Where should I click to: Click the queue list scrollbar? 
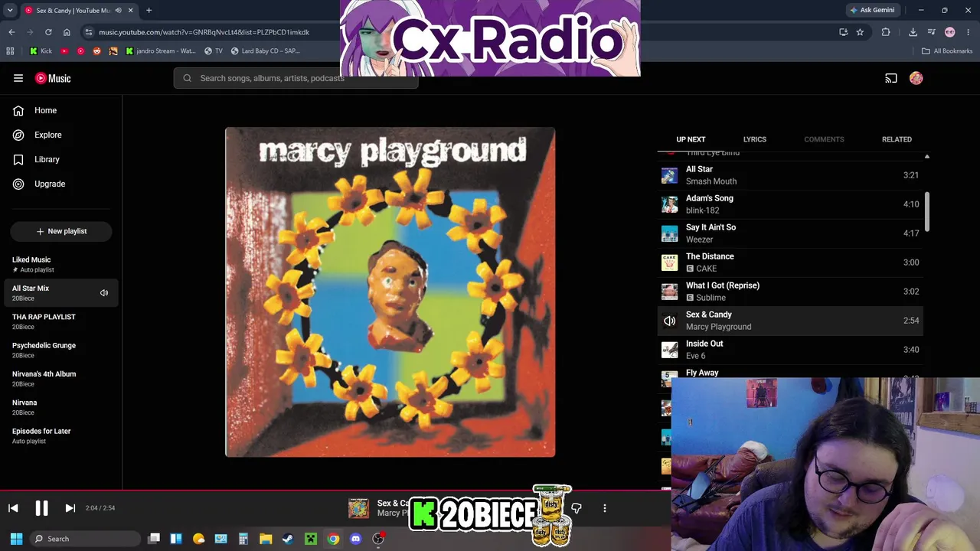[927, 211]
